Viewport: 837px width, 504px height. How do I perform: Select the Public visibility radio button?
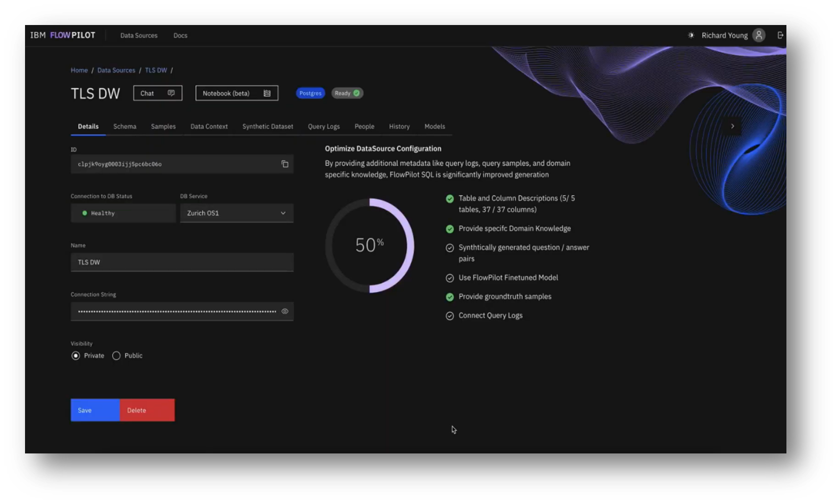(x=116, y=356)
